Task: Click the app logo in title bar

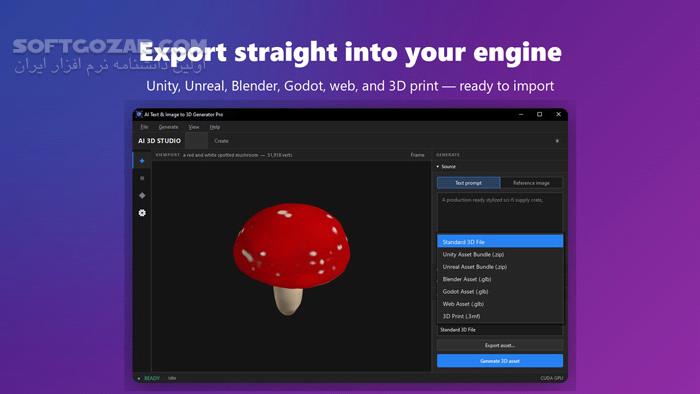Action: click(x=139, y=114)
